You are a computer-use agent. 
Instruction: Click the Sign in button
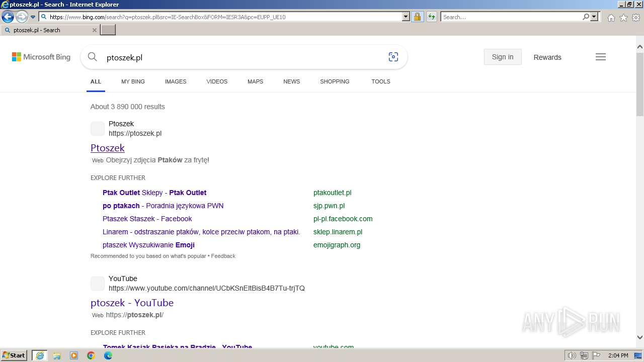tap(503, 57)
